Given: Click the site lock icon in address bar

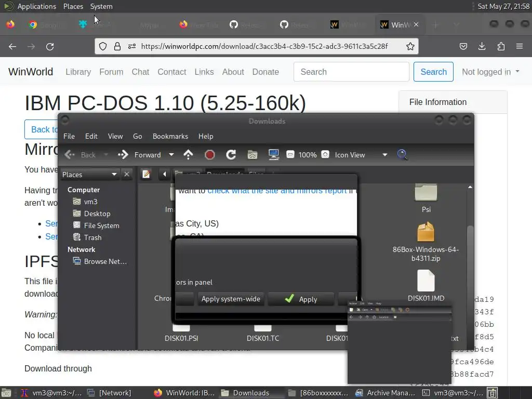Looking at the screenshot, I should (x=117, y=46).
